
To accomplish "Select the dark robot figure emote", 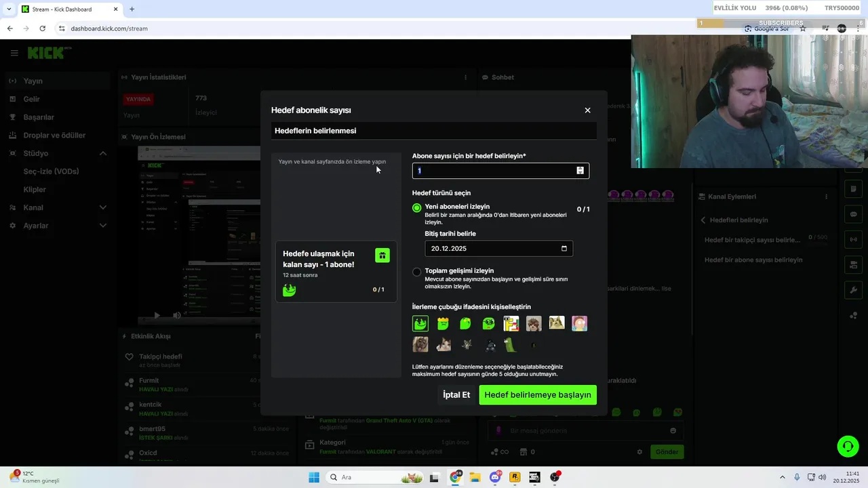I will click(489, 345).
